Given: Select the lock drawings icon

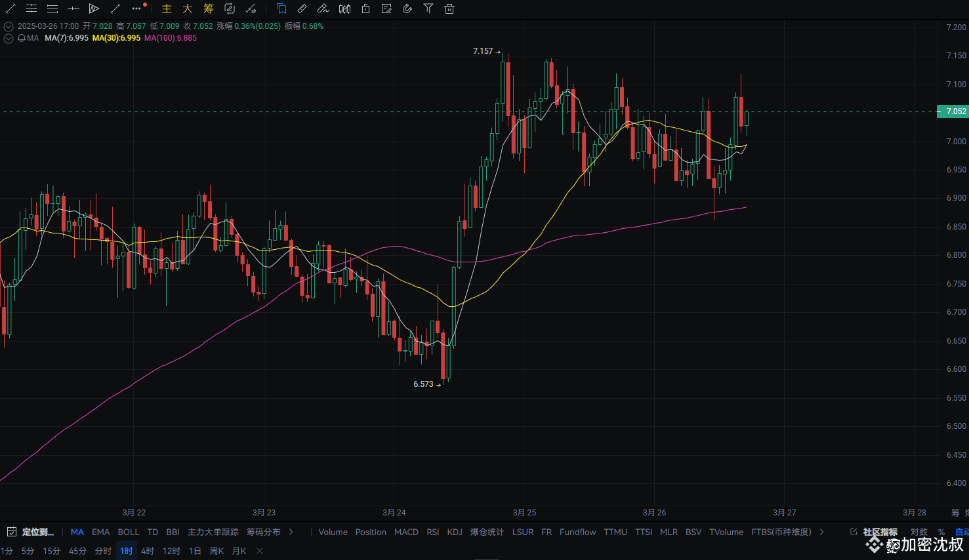Looking at the screenshot, I should point(365,9).
